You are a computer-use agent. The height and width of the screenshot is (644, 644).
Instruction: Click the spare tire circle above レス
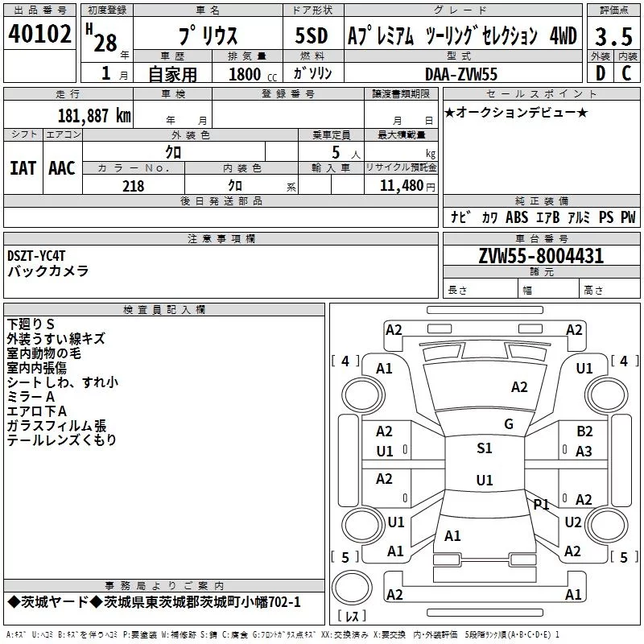point(352,588)
